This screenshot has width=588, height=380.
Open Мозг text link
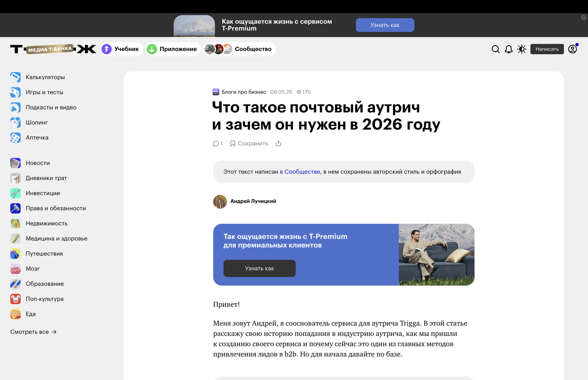tap(33, 268)
